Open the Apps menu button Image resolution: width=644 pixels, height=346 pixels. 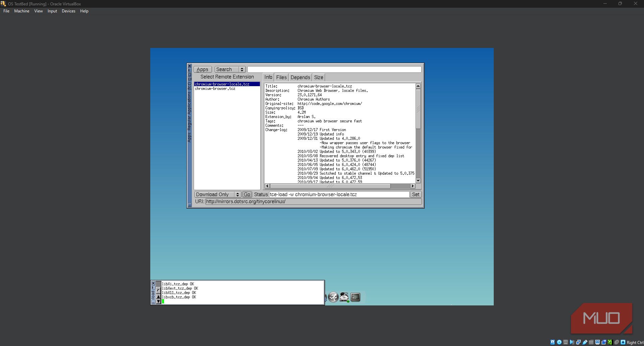point(203,69)
